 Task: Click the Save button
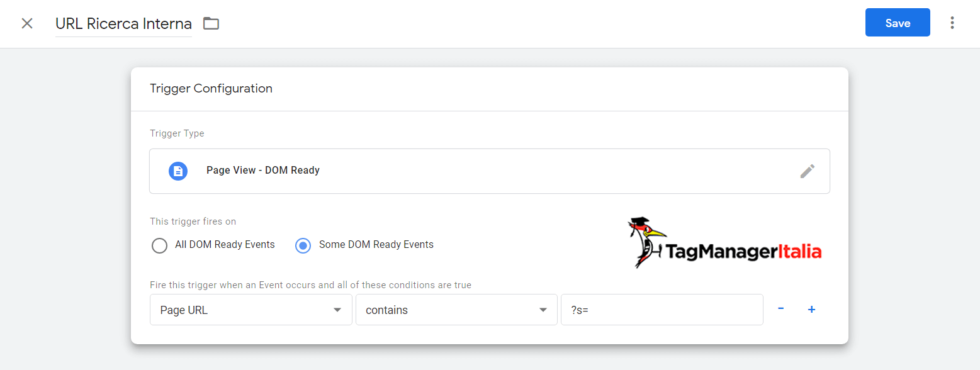point(898,23)
